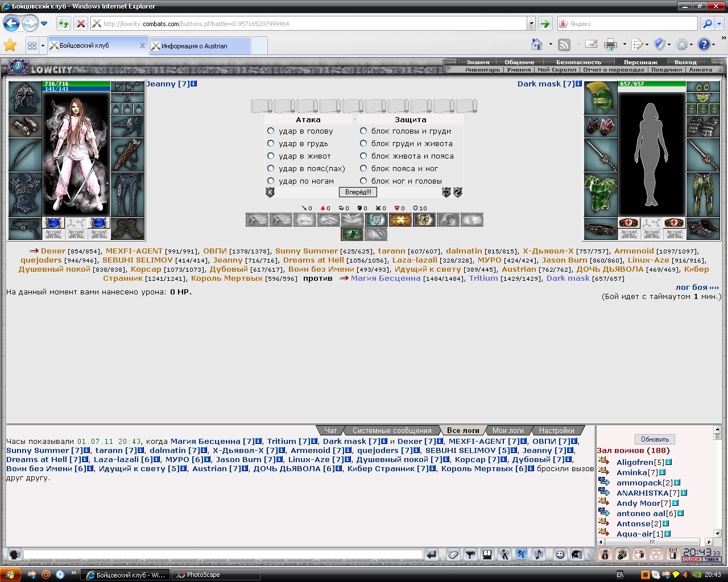Click IE help question mark icon
Screen dimensions: 728x582
point(704,44)
